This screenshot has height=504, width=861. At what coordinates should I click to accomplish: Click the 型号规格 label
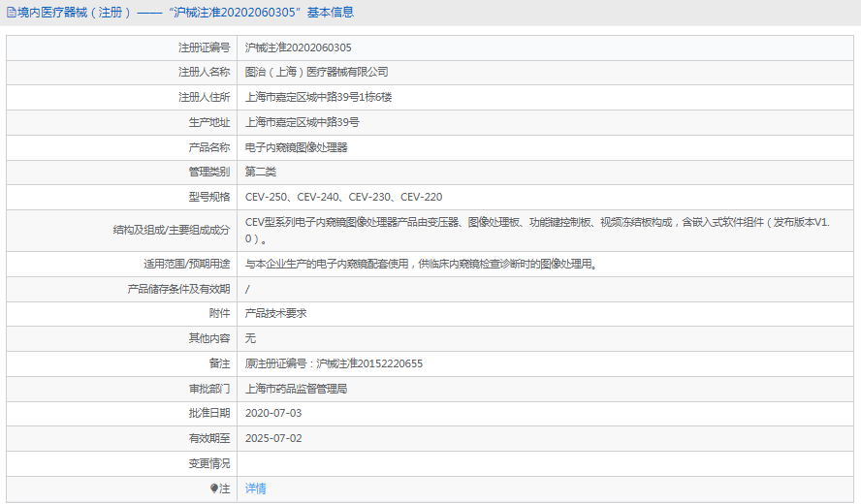pyautogui.click(x=209, y=197)
